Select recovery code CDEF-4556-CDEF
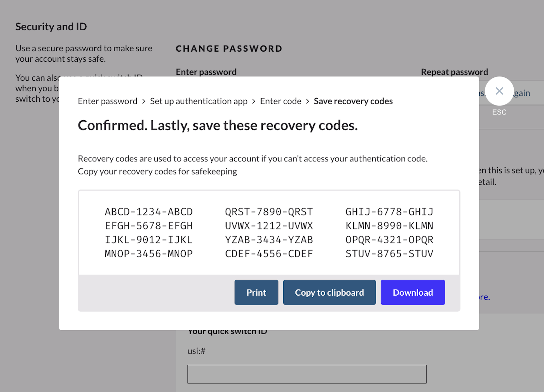This screenshot has width=544, height=392. coord(269,254)
